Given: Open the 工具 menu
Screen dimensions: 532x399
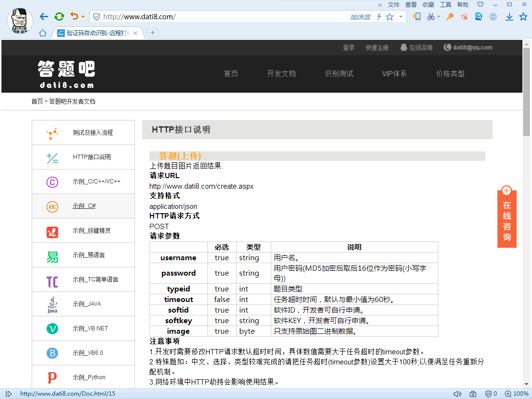Looking at the screenshot, I should [446, 5].
